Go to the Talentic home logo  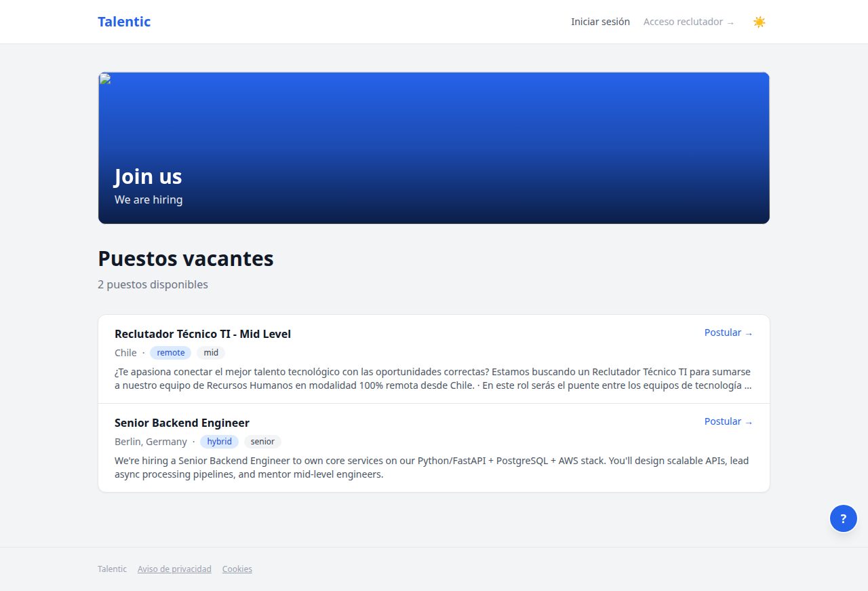(x=124, y=22)
